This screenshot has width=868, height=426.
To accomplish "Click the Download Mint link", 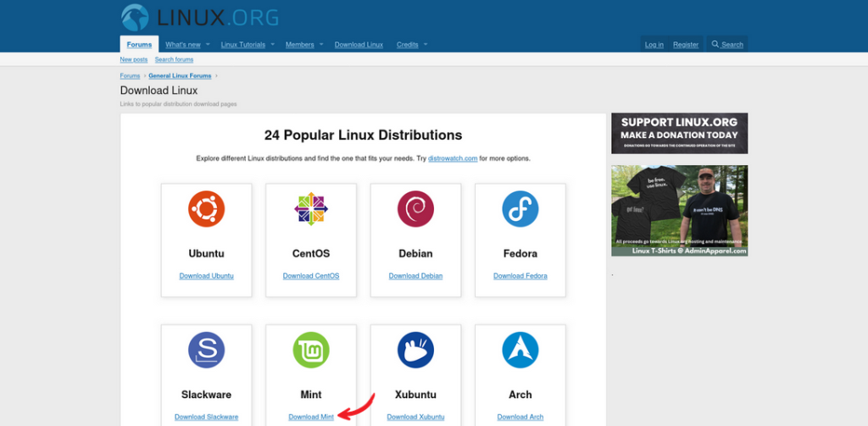I will (310, 417).
